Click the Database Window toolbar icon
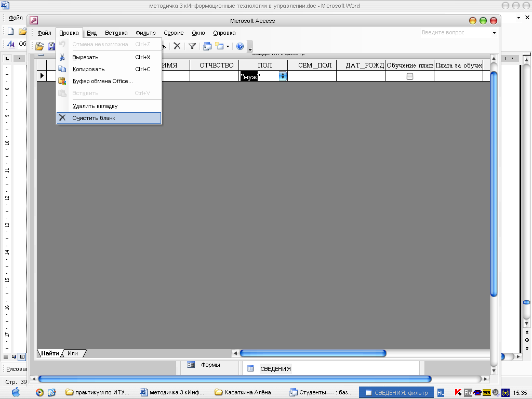This screenshot has height=399, width=532. click(x=207, y=46)
